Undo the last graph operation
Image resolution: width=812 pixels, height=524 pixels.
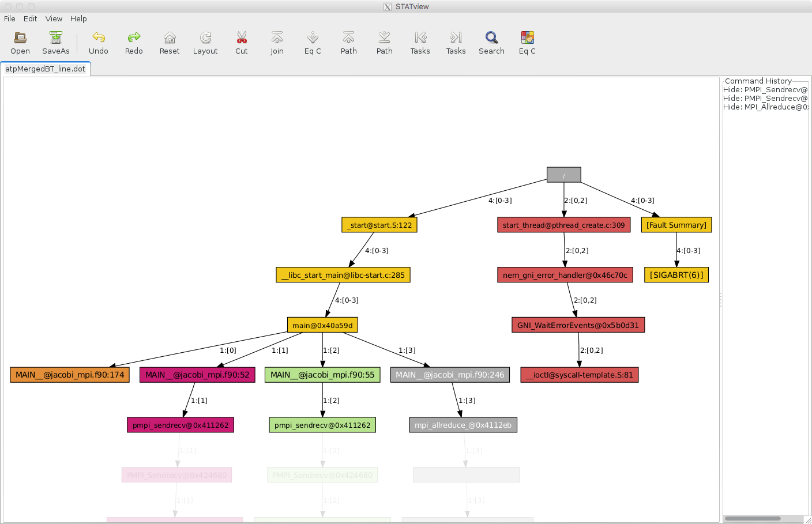[x=98, y=42]
